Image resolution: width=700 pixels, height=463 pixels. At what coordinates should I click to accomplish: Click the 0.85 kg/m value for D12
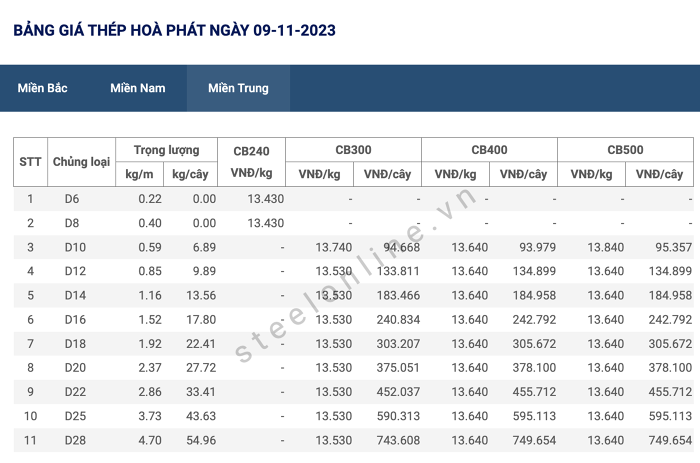pos(150,271)
